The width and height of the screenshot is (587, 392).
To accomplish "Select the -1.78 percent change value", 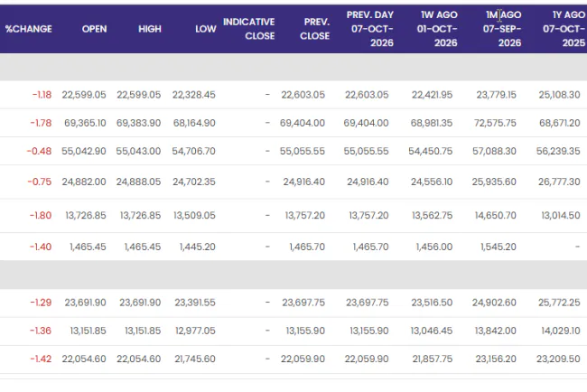I will click(x=41, y=123).
